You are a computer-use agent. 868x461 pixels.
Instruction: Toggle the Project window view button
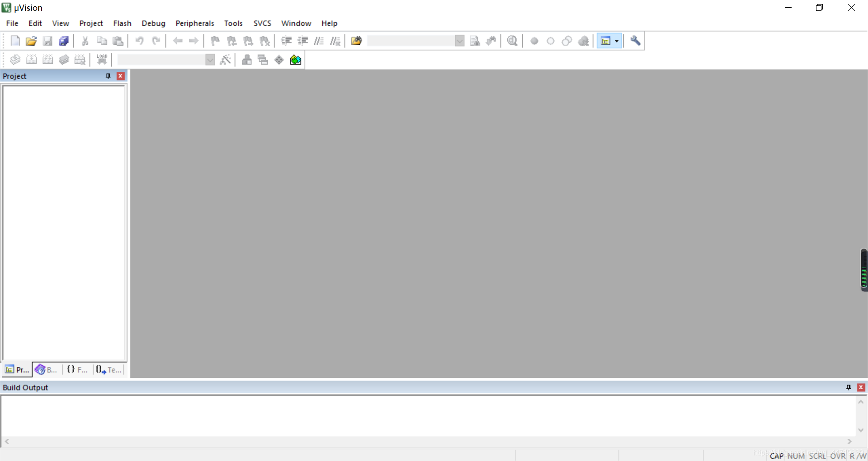click(x=605, y=41)
